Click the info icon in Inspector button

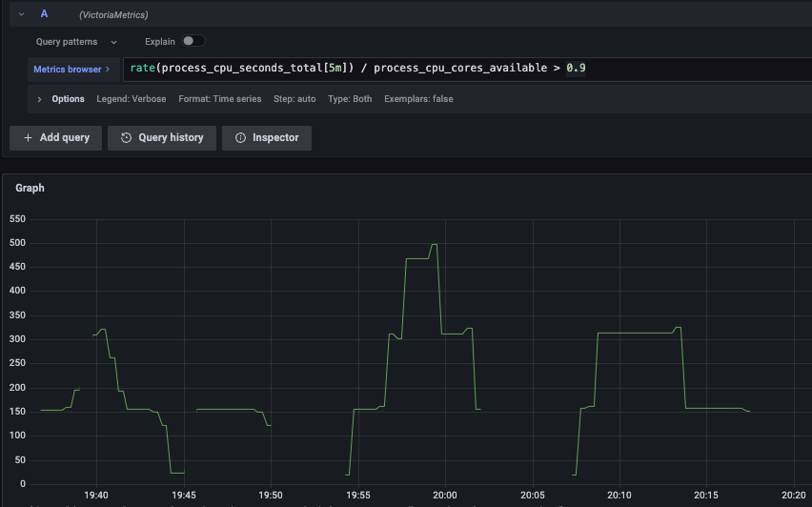coord(240,138)
